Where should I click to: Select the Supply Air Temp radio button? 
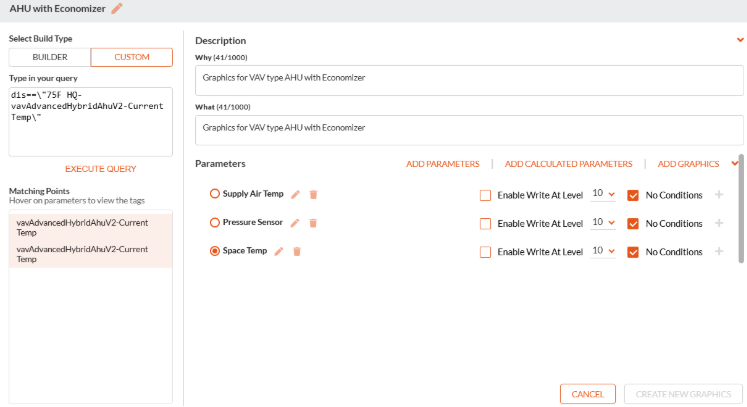(x=215, y=193)
